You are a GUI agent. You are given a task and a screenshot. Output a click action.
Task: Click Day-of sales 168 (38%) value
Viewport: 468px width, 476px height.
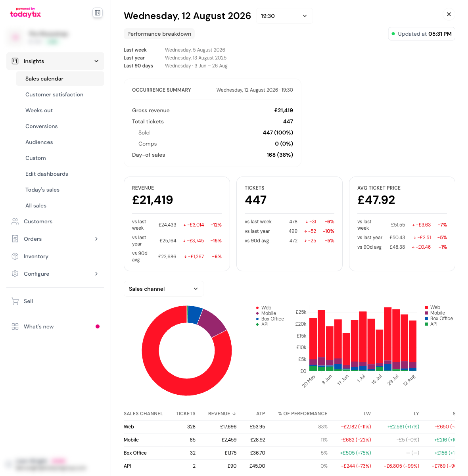point(280,155)
